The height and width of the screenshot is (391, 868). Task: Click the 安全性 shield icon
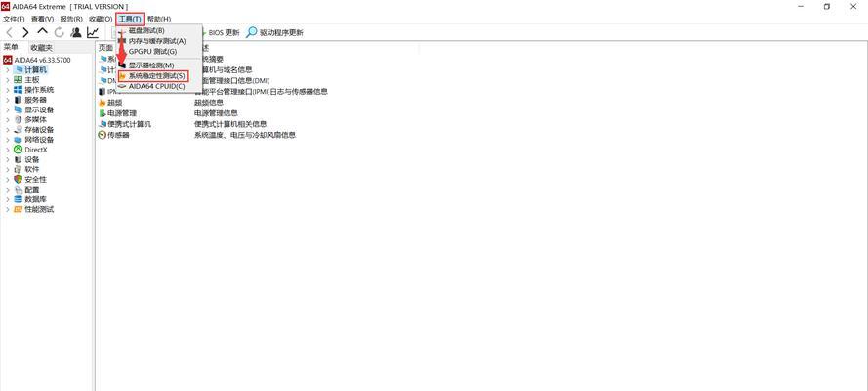19,180
